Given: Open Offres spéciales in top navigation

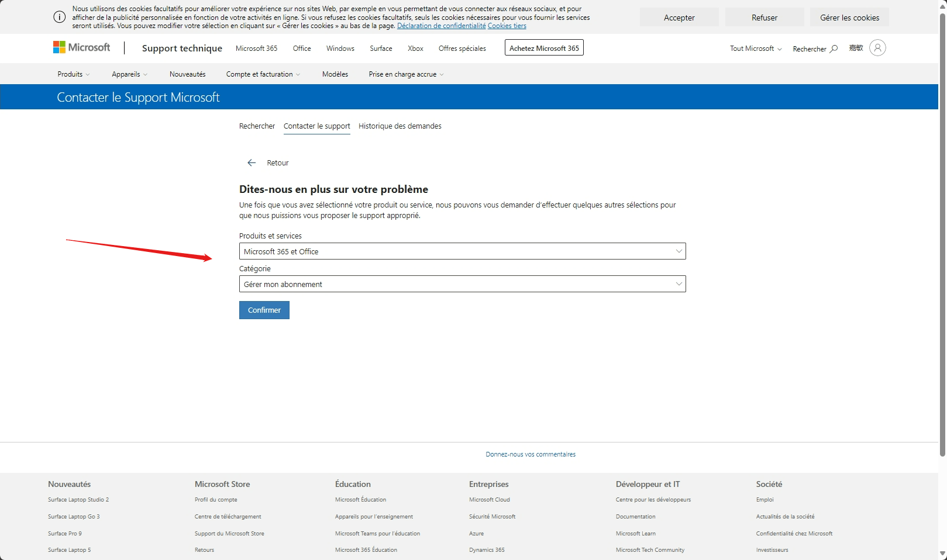Looking at the screenshot, I should point(462,49).
